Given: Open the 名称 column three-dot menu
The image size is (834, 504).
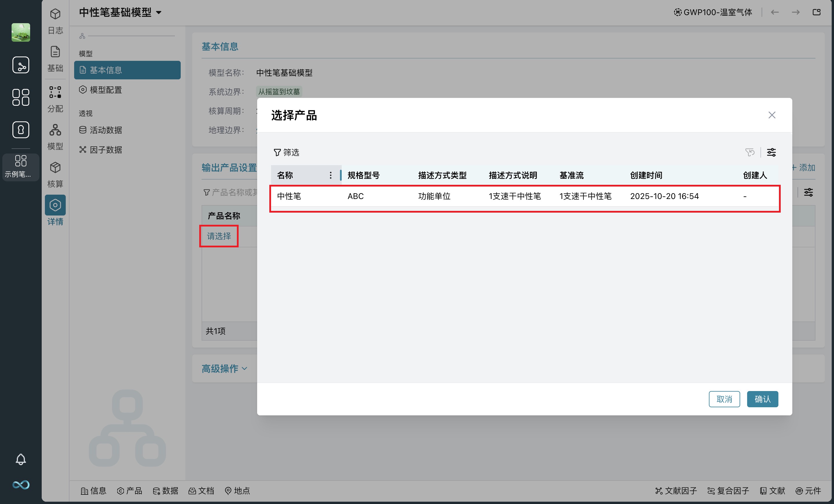Looking at the screenshot, I should pos(330,175).
